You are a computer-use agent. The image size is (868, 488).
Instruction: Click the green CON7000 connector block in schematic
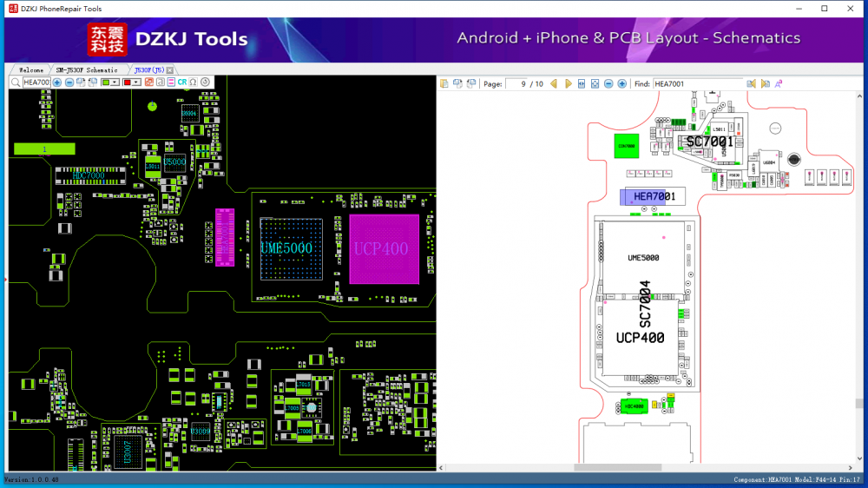click(x=627, y=146)
